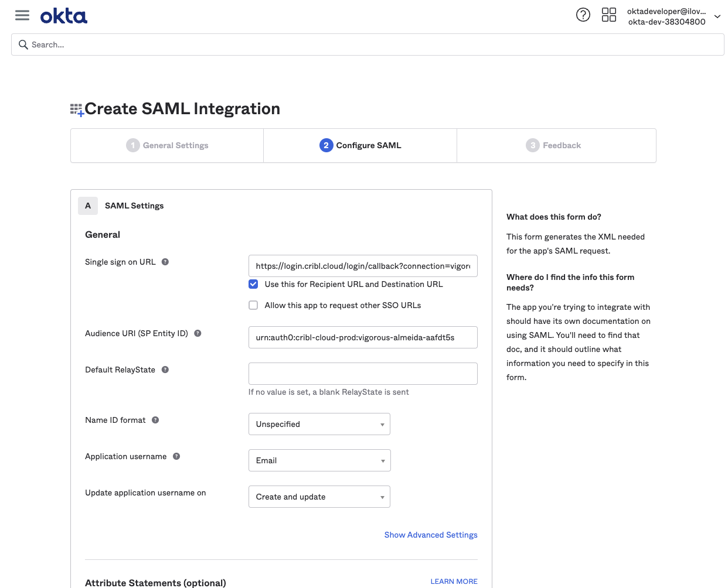Uncheck Use this for Recipient URL and Destination URL
The height and width of the screenshot is (588, 728).
click(253, 284)
